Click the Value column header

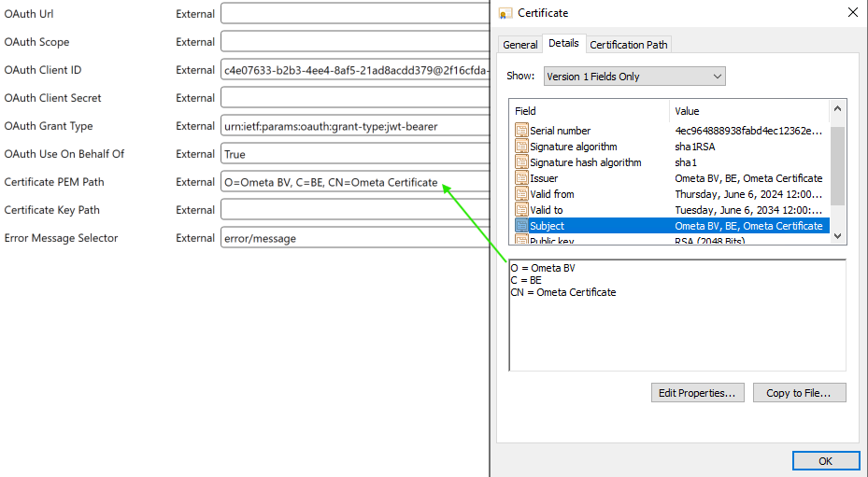pyautogui.click(x=749, y=111)
